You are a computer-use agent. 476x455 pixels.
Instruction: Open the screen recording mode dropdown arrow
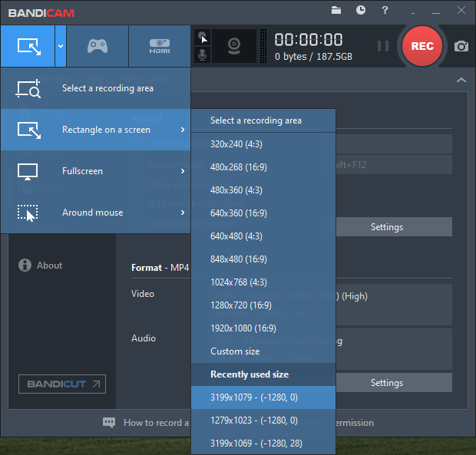[61, 46]
